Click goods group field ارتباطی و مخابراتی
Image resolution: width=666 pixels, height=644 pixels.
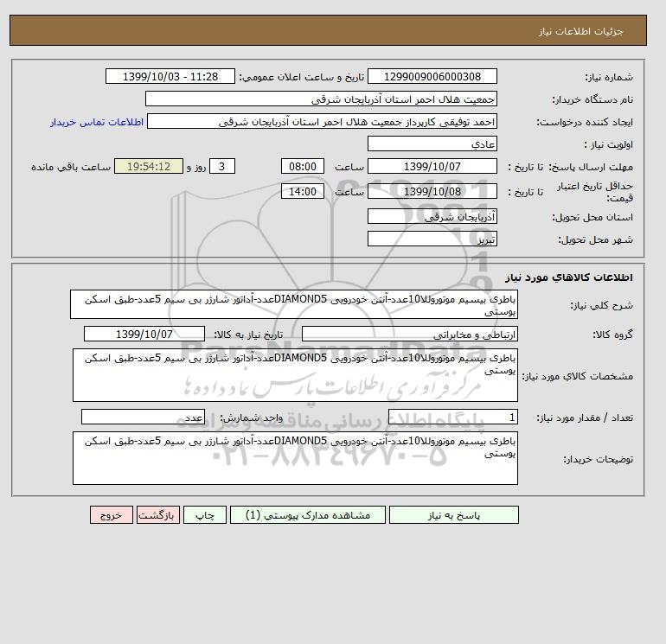coord(409,334)
